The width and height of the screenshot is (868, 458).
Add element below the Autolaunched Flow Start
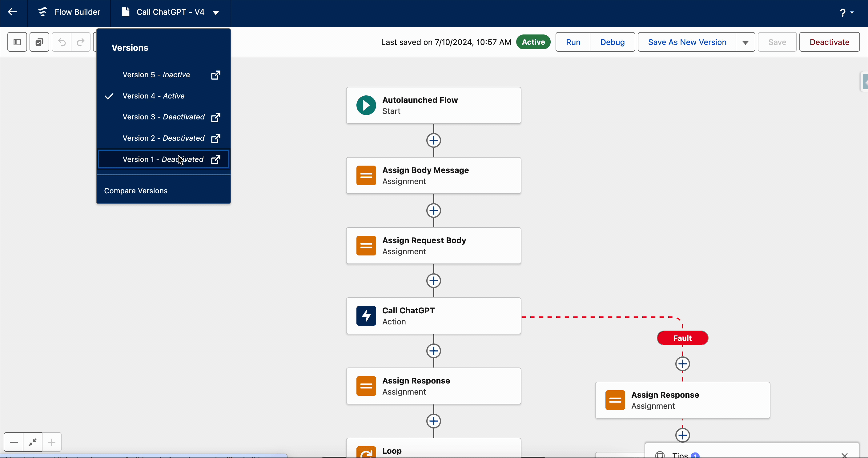coord(434,141)
